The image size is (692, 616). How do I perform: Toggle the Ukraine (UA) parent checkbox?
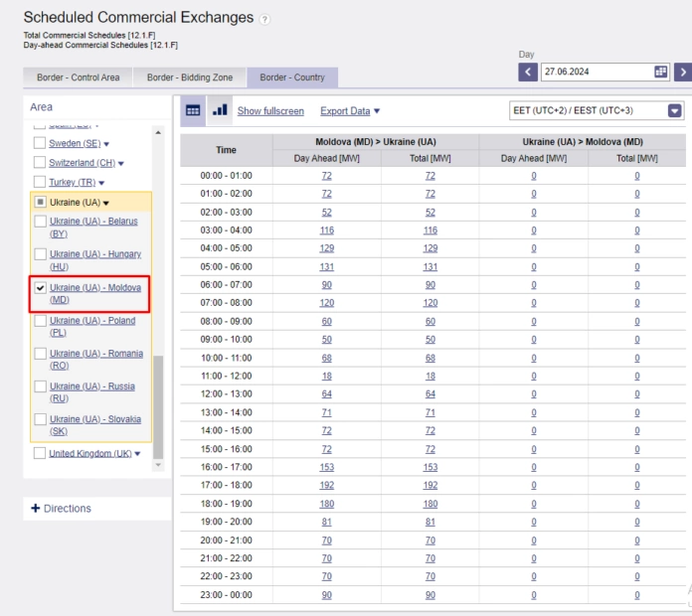coord(40,202)
